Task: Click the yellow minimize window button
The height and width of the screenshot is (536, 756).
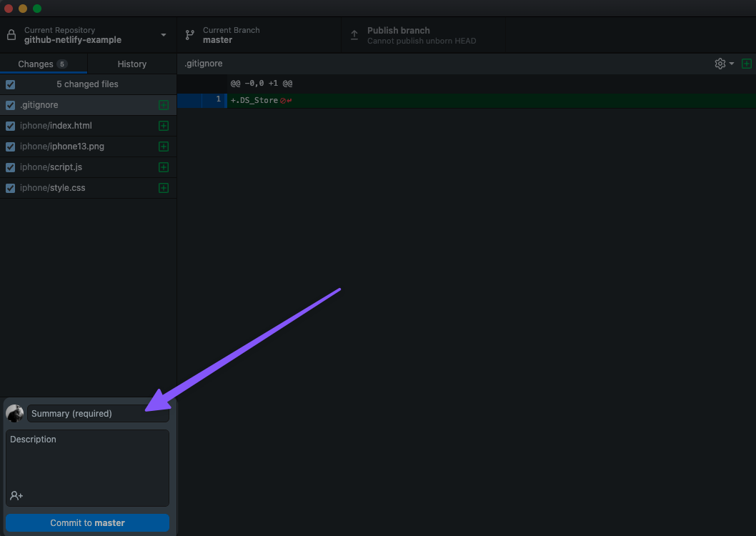Action: [23, 9]
